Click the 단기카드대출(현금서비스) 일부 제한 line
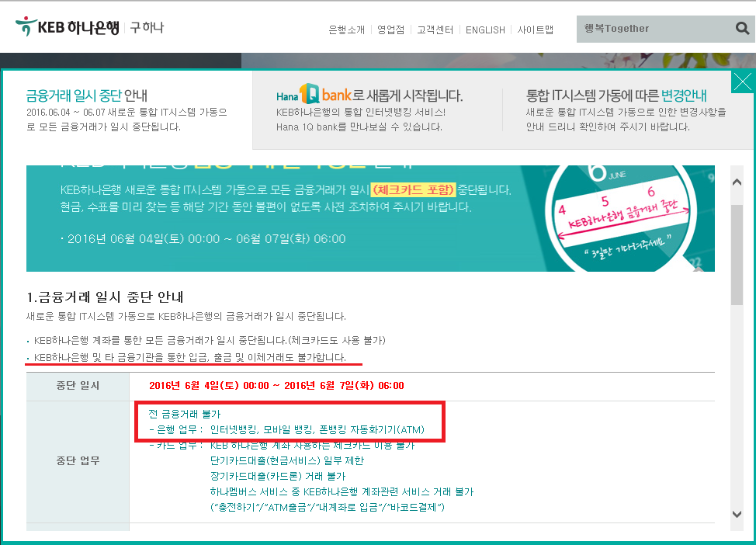Screen dimensions: 756x545 [287, 460]
